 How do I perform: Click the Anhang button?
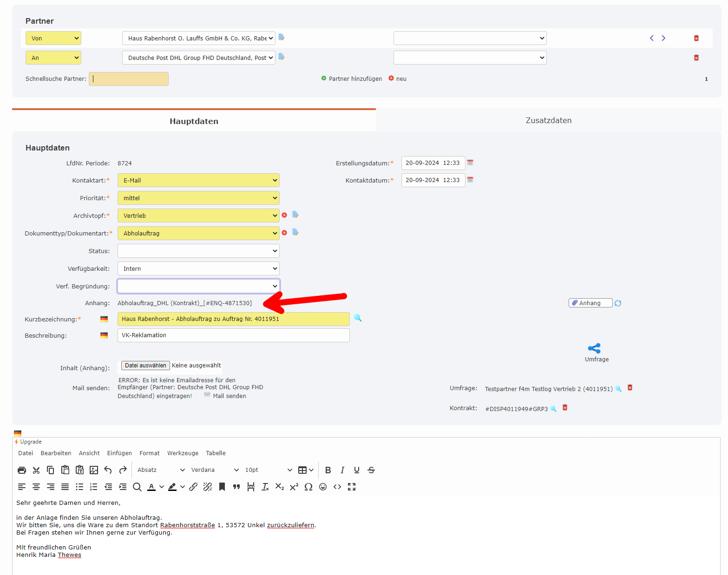click(x=590, y=302)
